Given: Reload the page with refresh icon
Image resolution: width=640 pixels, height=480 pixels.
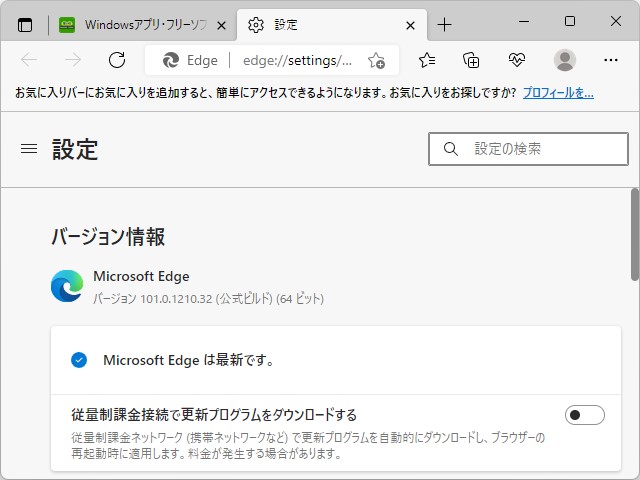Looking at the screenshot, I should click(x=117, y=60).
